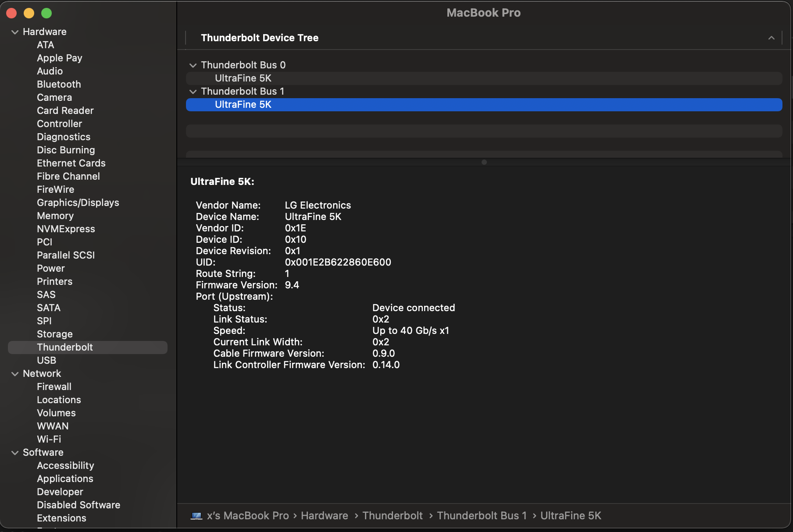The image size is (793, 532).
Task: Click UltraFine 5K in the bottom path bar
Action: (x=571, y=516)
